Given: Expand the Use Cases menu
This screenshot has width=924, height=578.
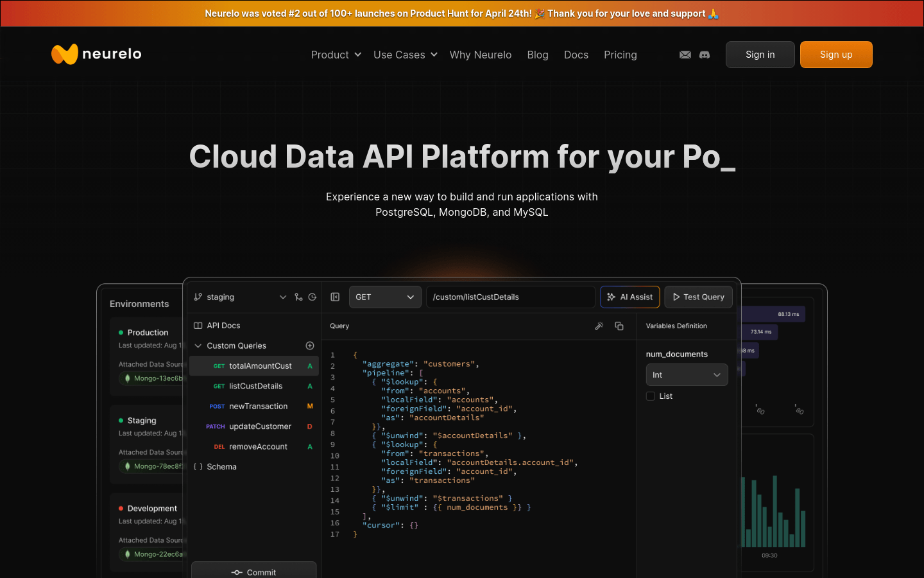Looking at the screenshot, I should pos(406,55).
